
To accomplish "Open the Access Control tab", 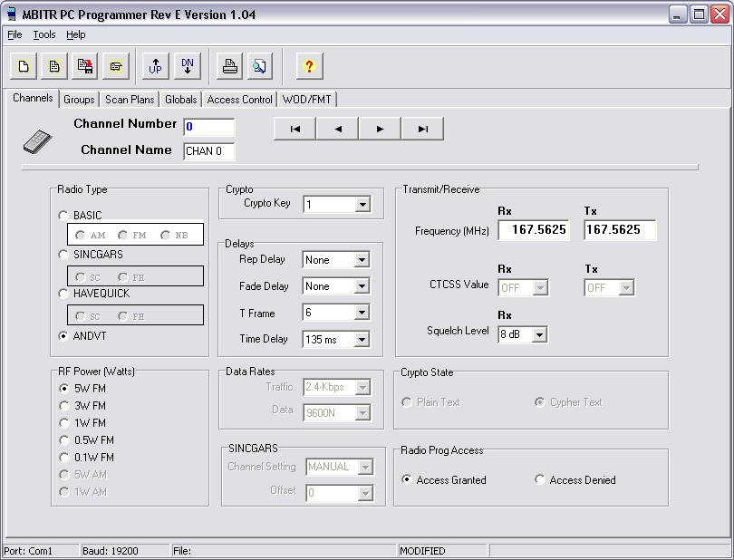I will pyautogui.click(x=239, y=100).
